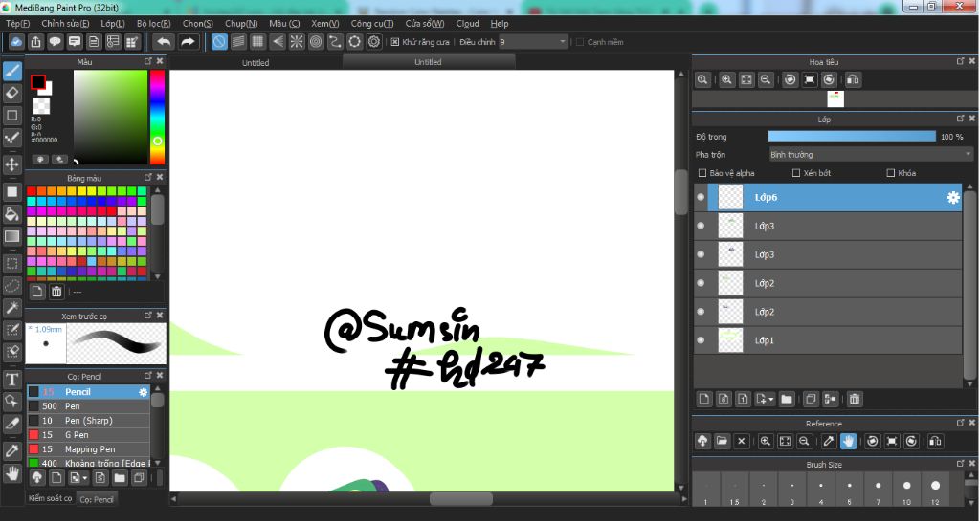Zoom in within the Navigator panel

(727, 80)
